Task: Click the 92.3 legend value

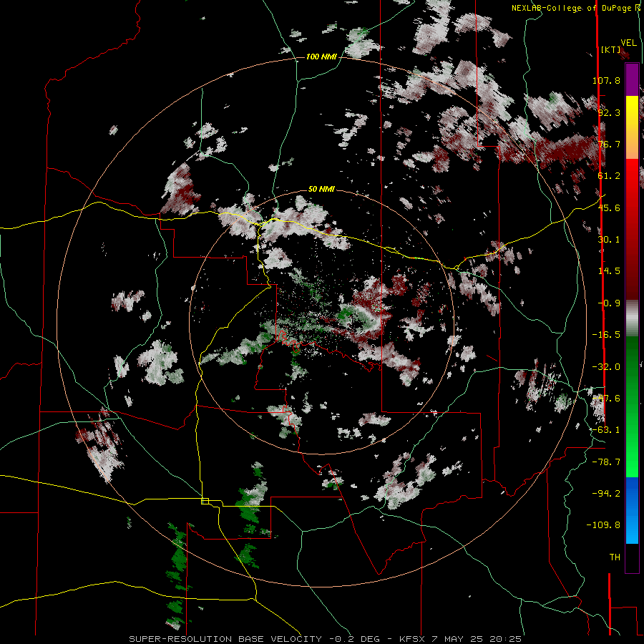Action: click(609, 112)
